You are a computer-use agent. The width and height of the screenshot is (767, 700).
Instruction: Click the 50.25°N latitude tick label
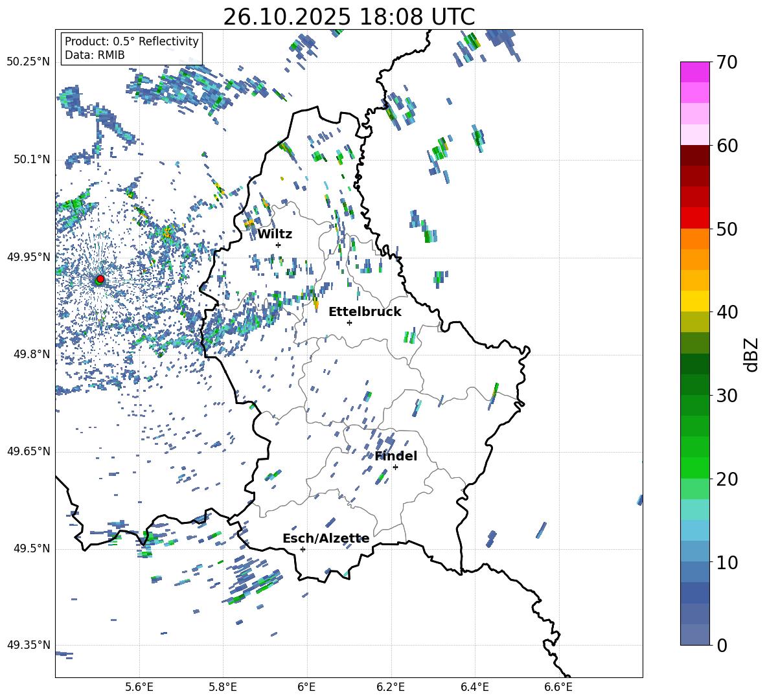(28, 62)
